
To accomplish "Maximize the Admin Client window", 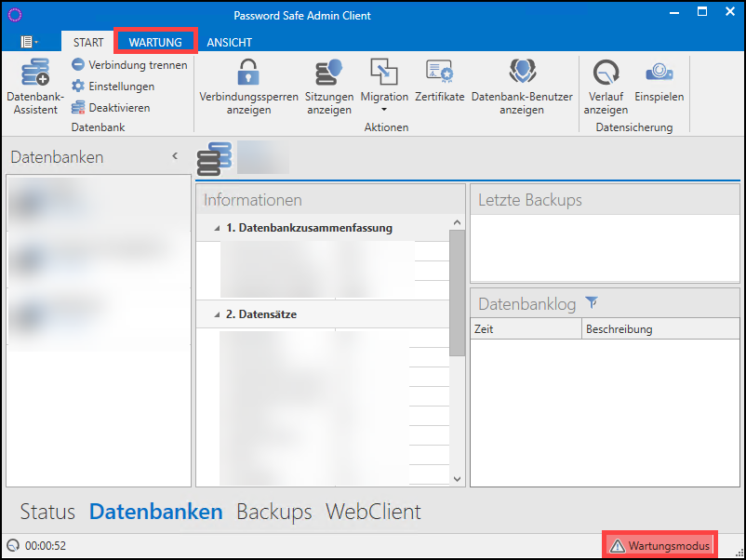I will (x=701, y=12).
